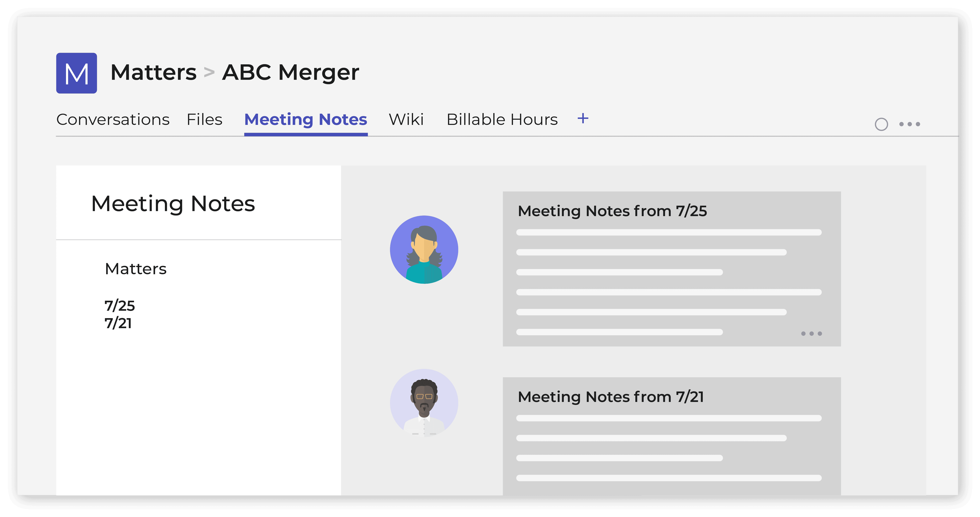This screenshot has height=517, width=980.
Task: Open the tab bar's three-dots more options
Action: [910, 124]
